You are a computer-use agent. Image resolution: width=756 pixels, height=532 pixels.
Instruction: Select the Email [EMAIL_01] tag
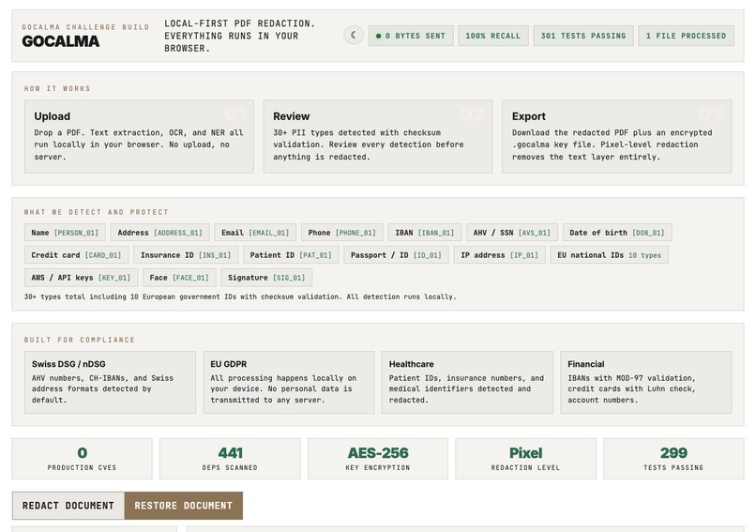255,233
